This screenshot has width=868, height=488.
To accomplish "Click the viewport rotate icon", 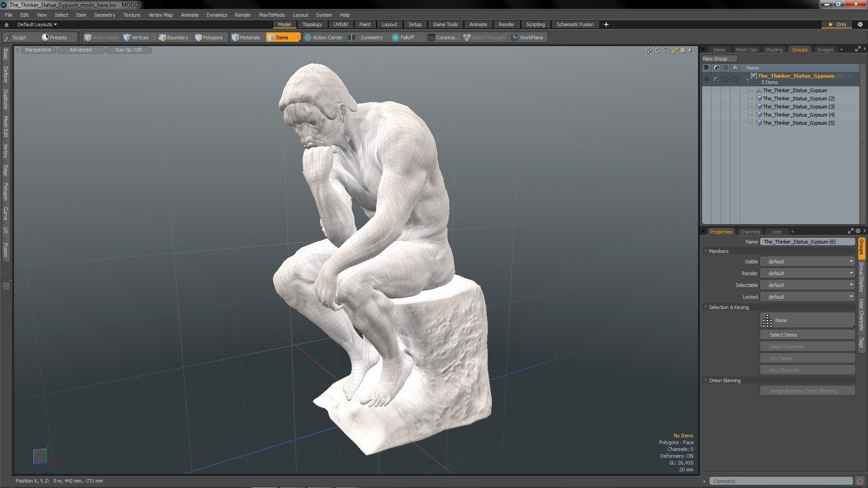I will coord(657,50).
